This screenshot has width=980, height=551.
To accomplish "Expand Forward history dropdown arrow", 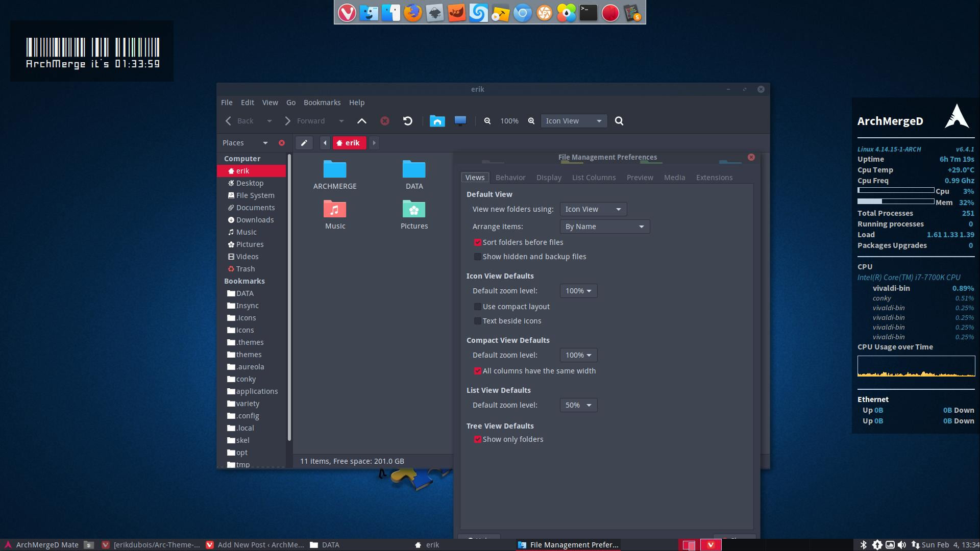I will 341,121.
